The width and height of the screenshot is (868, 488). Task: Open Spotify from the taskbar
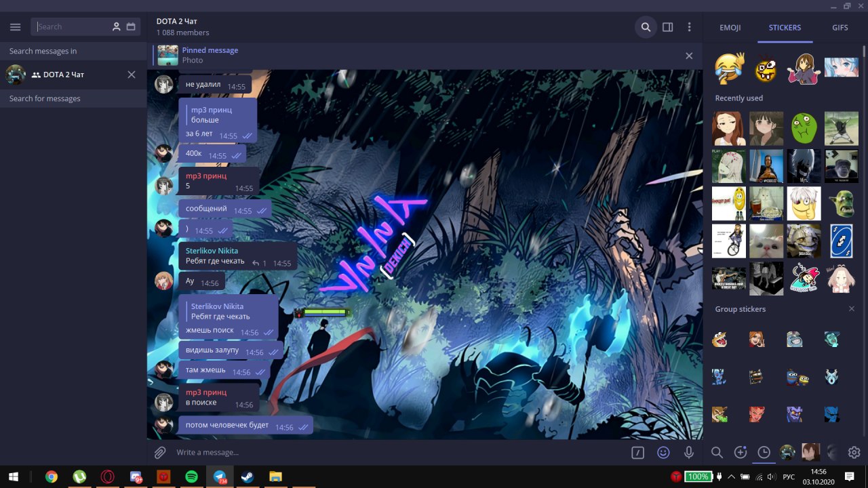click(x=191, y=477)
